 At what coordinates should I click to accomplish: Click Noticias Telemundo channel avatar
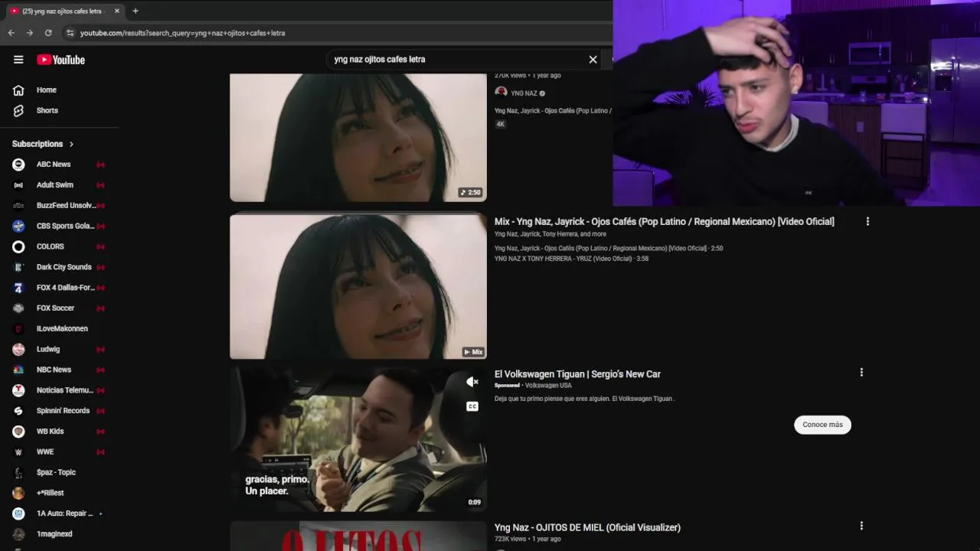[x=18, y=390]
